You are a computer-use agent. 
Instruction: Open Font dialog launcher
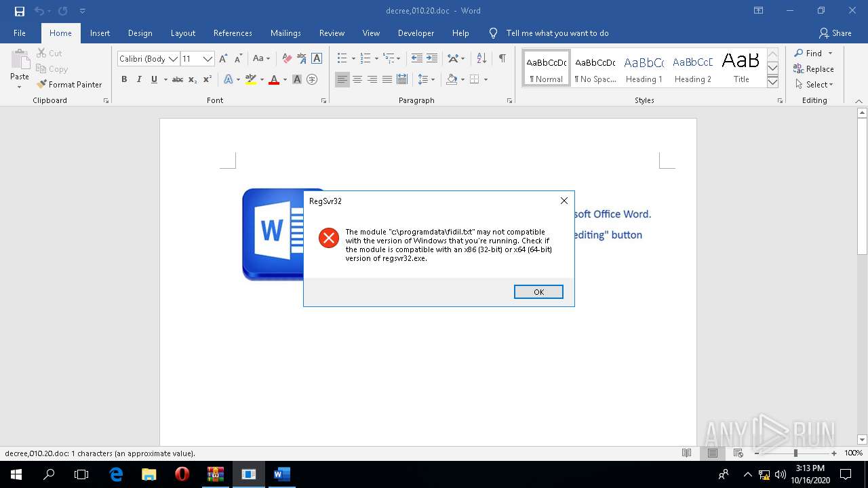click(323, 100)
